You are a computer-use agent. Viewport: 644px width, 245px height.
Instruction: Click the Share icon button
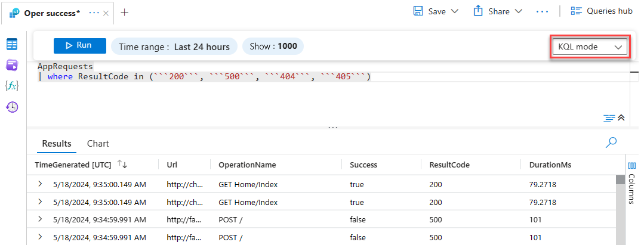(x=478, y=11)
